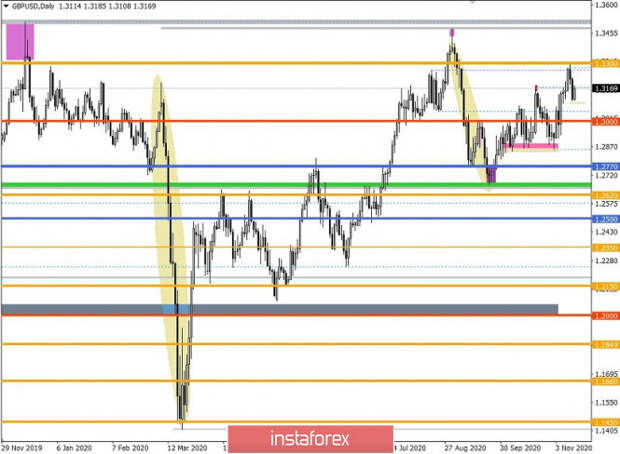Click the black current price tag 1.3169
This screenshot has height=454, width=620.
tap(606, 88)
